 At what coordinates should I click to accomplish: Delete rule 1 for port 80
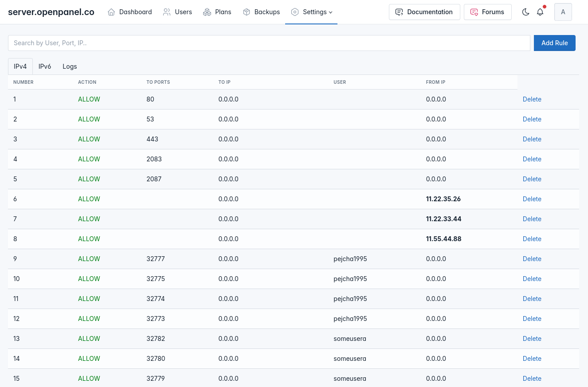point(532,99)
